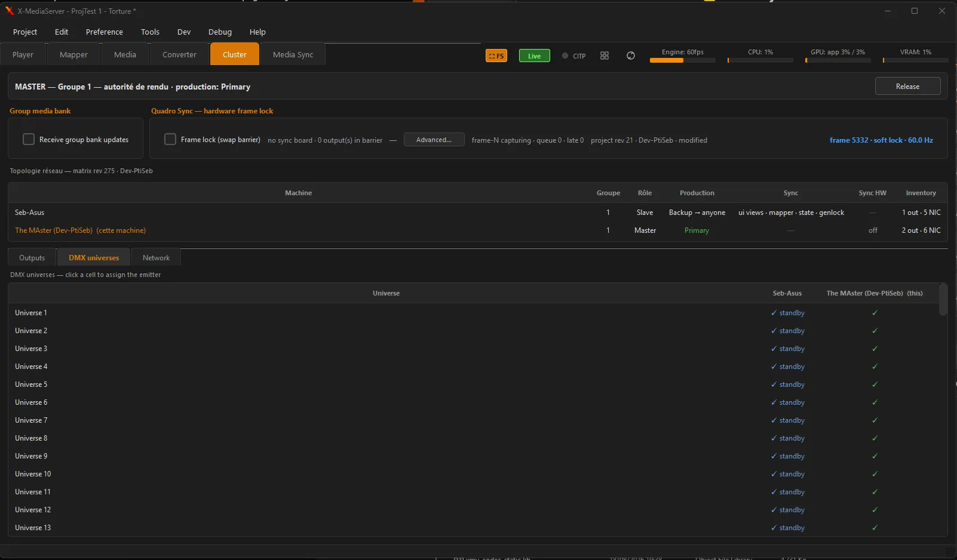This screenshot has height=560, width=957.
Task: Click the Release button
Action: (907, 87)
